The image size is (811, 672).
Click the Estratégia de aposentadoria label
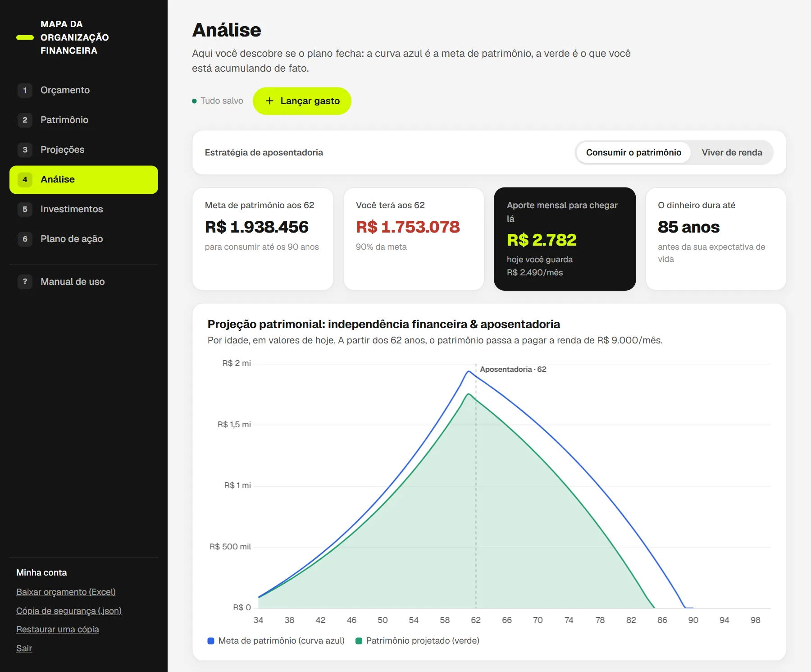tap(264, 152)
